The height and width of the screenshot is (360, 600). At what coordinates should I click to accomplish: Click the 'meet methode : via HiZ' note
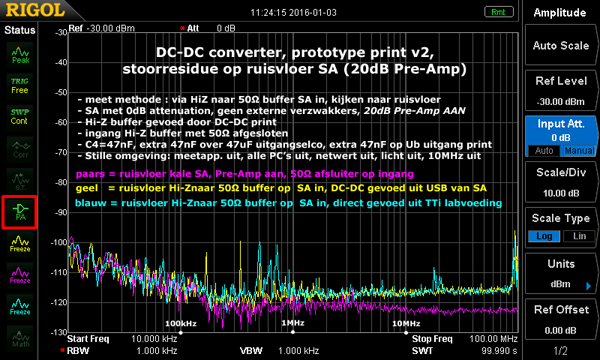pos(259,99)
